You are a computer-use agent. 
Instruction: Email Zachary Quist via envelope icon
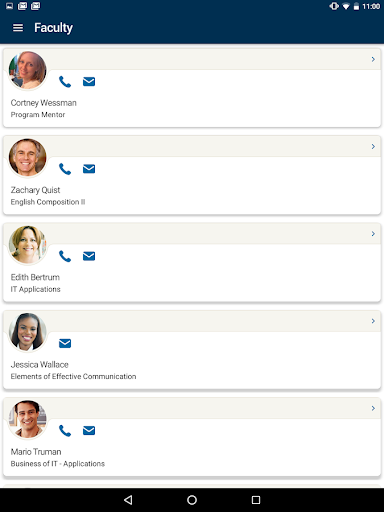89,169
